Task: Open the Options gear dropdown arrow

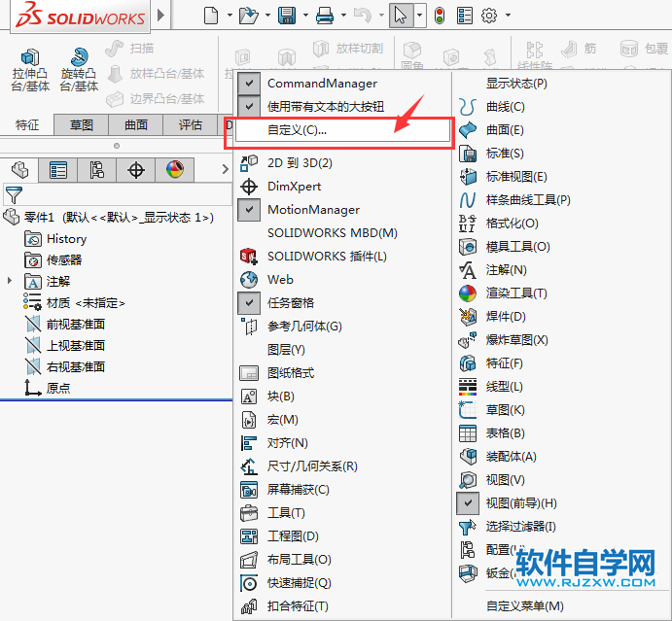Action: click(x=508, y=16)
